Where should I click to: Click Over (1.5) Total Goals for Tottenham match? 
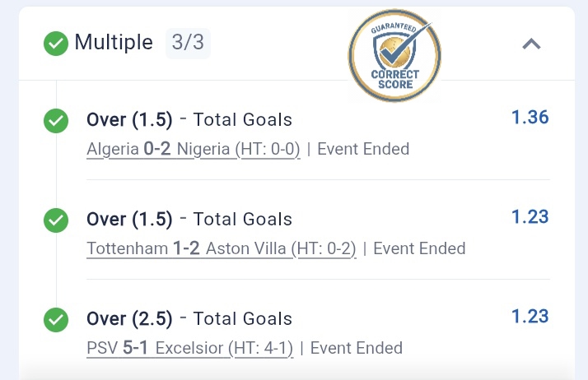coord(189,220)
